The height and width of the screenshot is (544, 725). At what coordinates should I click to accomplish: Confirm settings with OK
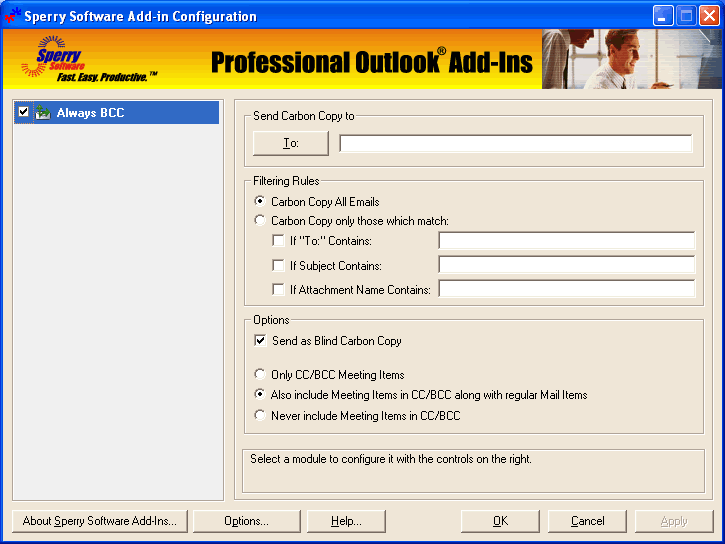[500, 521]
